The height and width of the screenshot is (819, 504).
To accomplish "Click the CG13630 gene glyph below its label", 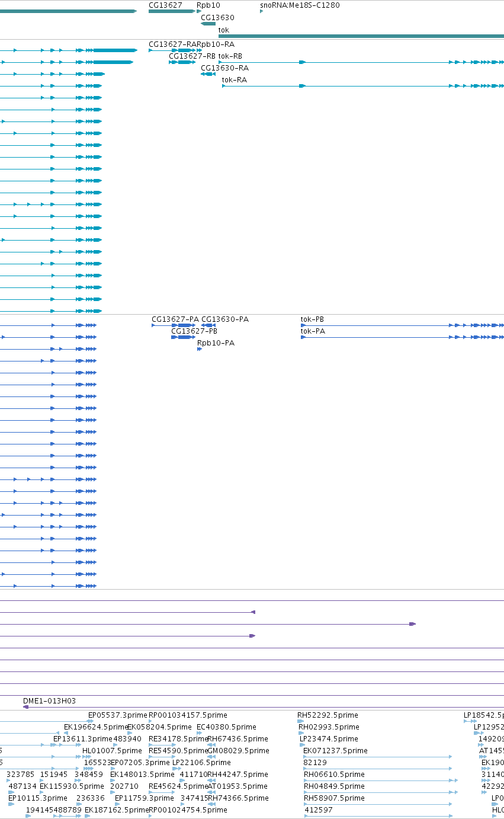I will coord(208,24).
